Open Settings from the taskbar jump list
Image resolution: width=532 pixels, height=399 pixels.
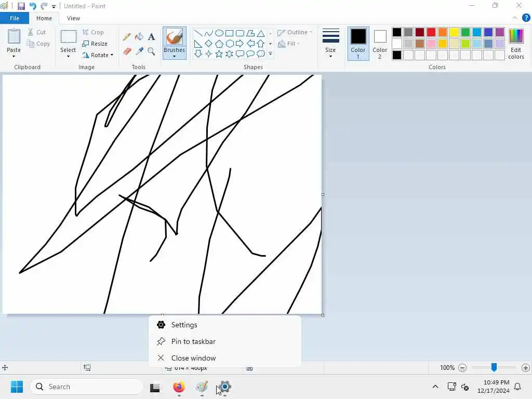224,325
